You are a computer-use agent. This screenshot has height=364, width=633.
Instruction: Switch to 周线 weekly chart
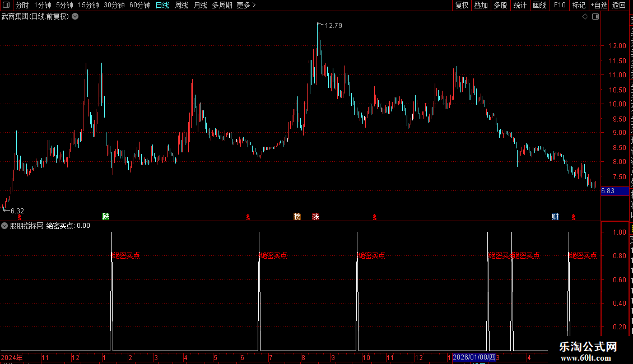(181, 5)
